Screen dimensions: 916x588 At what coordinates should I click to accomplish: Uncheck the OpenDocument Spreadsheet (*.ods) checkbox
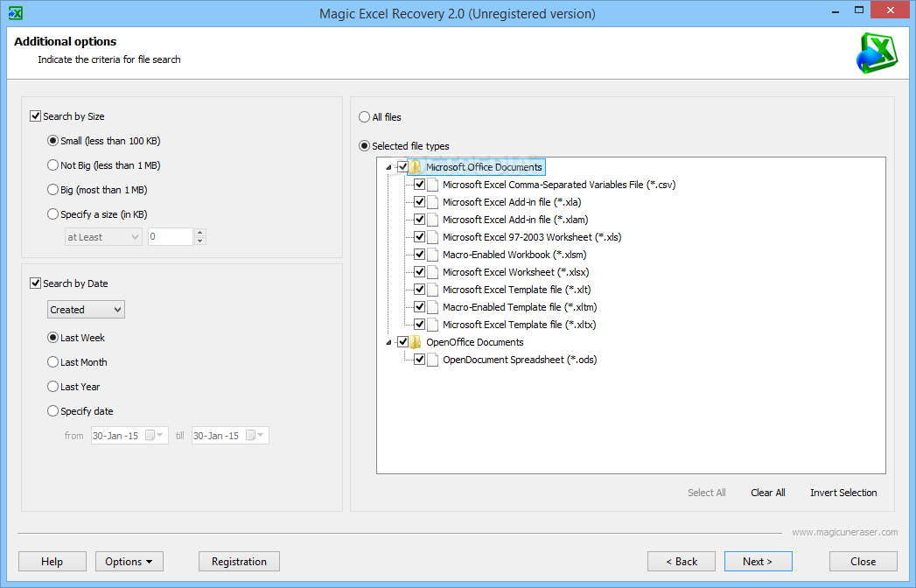(419, 360)
